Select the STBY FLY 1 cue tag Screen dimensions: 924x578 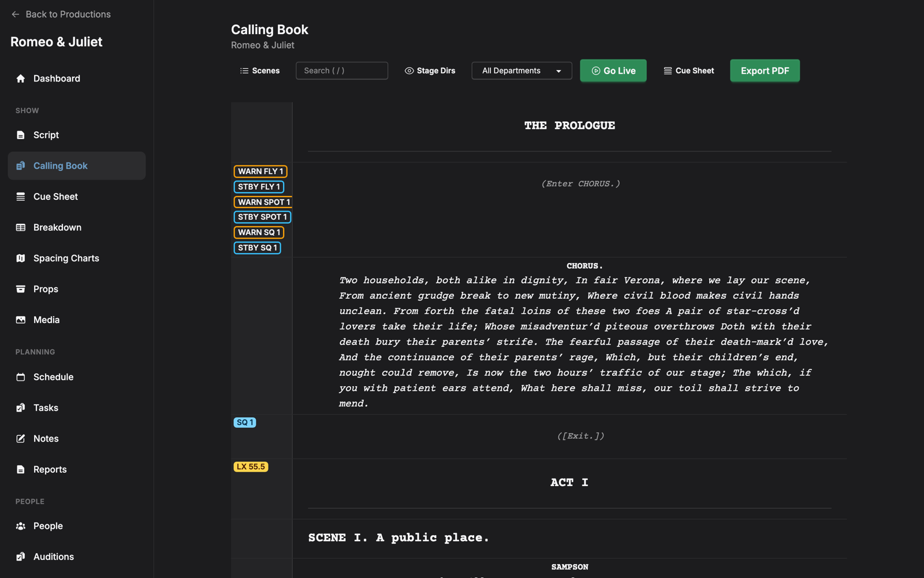coord(259,187)
